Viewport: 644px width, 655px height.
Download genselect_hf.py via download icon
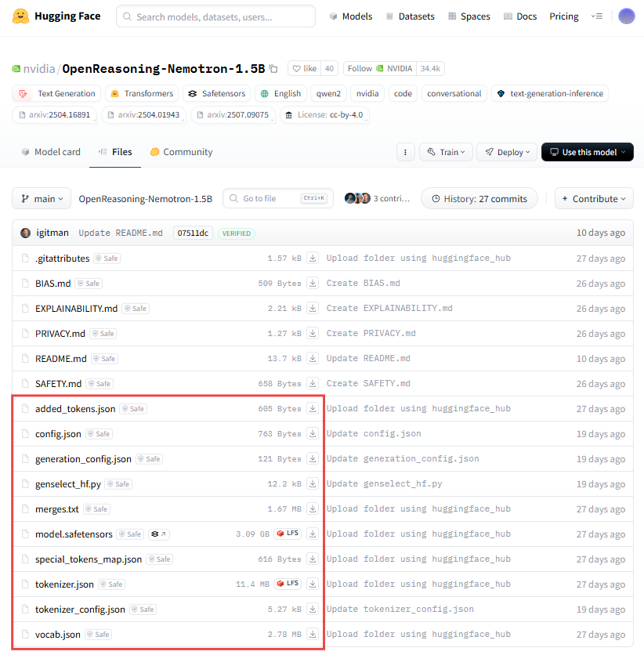(x=313, y=483)
